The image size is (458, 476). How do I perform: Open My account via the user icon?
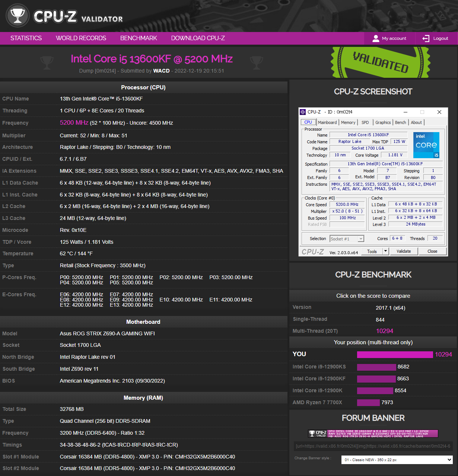coord(376,38)
